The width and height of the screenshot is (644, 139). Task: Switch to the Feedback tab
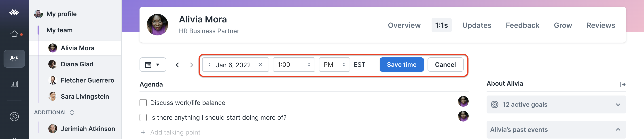point(522,25)
